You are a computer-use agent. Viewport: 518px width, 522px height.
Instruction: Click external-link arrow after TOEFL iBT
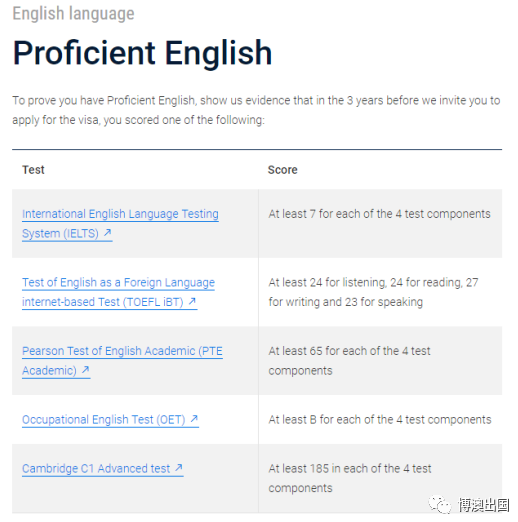click(x=192, y=301)
